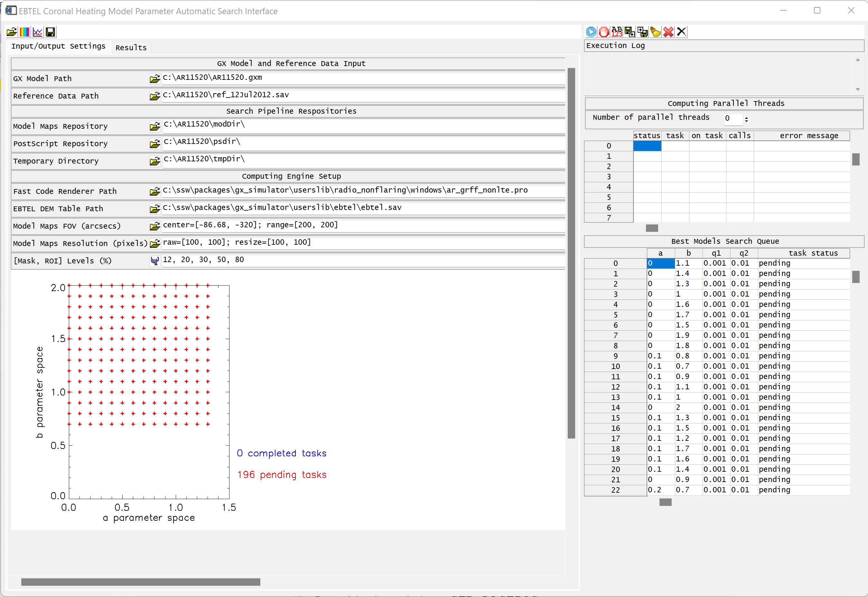Click Execution Log scroll down arrow
Screen dimensions: 868x597
857,90
